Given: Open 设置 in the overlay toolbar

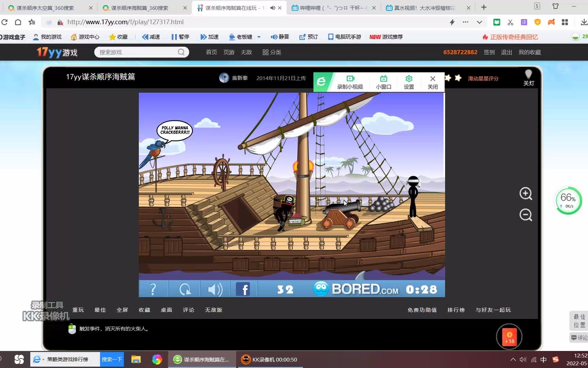Looking at the screenshot, I should coord(409,82).
